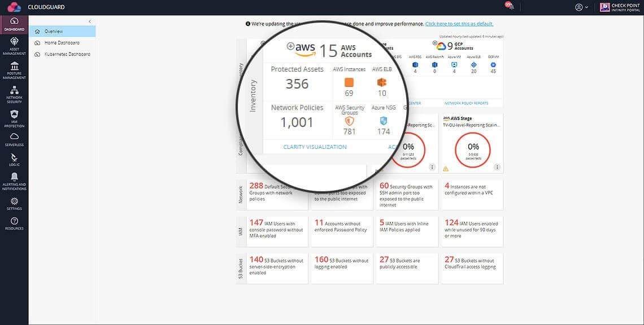Open the notifications bell with red badge
This screenshot has width=644, height=325.
tap(510, 6)
